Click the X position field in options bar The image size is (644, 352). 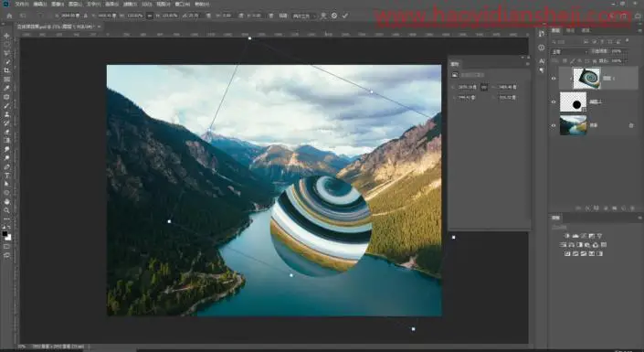tap(70, 16)
